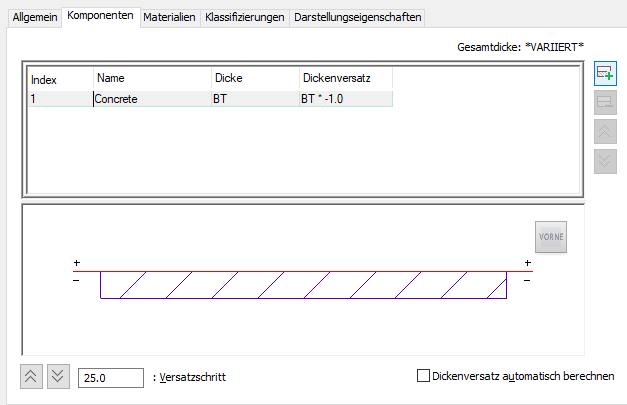Click the BT thickness cell
Viewport: 627px width, 405px height.
click(255, 99)
